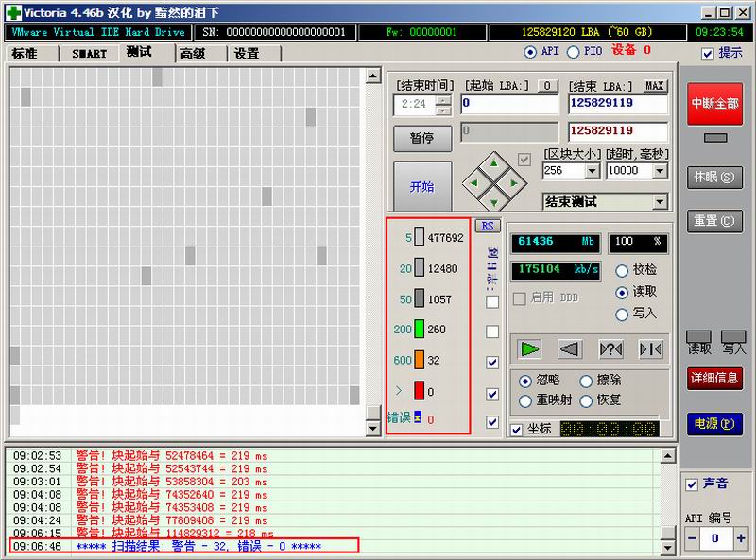This screenshot has width=756, height=560.
Task: Click the reverse direction scan arrow icon
Action: coord(569,348)
